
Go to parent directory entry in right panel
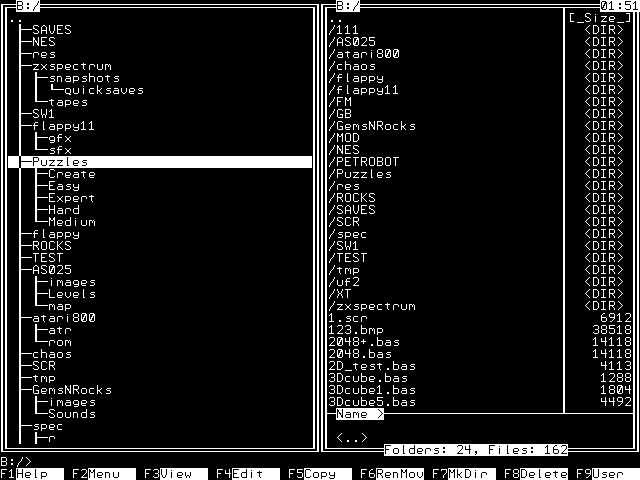[336, 18]
